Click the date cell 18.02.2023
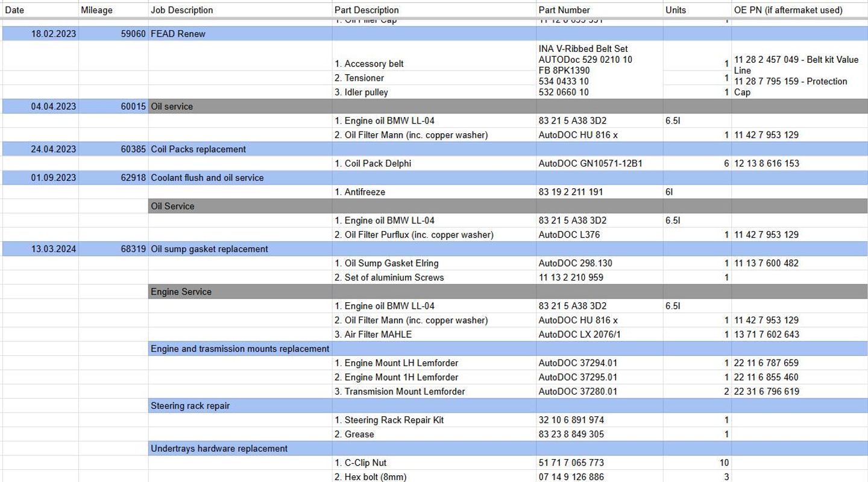Image resolution: width=868 pixels, height=482 pixels. pyautogui.click(x=54, y=34)
